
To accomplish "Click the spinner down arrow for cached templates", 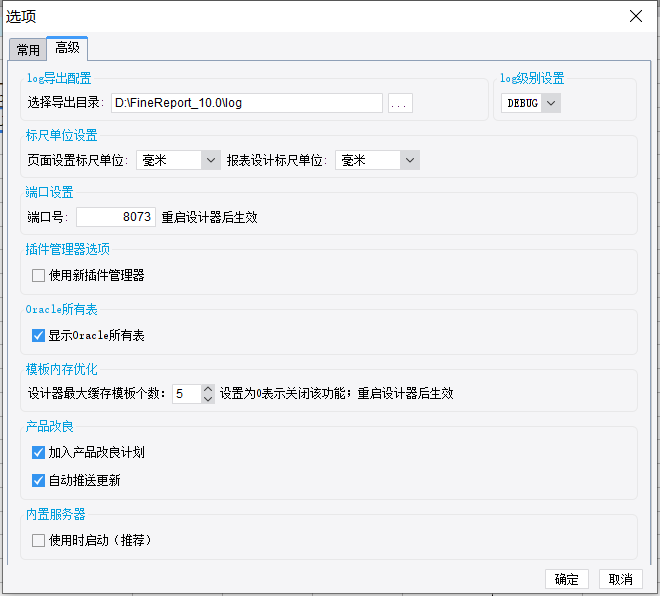I will point(208,399).
